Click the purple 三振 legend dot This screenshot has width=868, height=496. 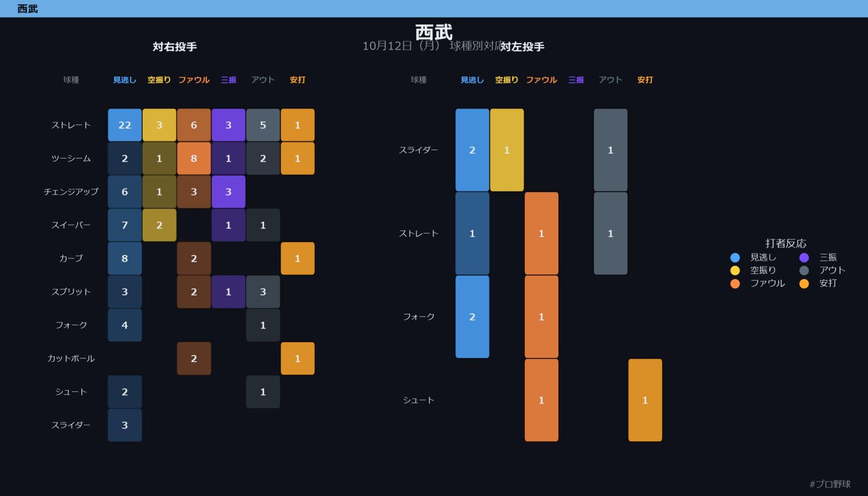click(804, 257)
